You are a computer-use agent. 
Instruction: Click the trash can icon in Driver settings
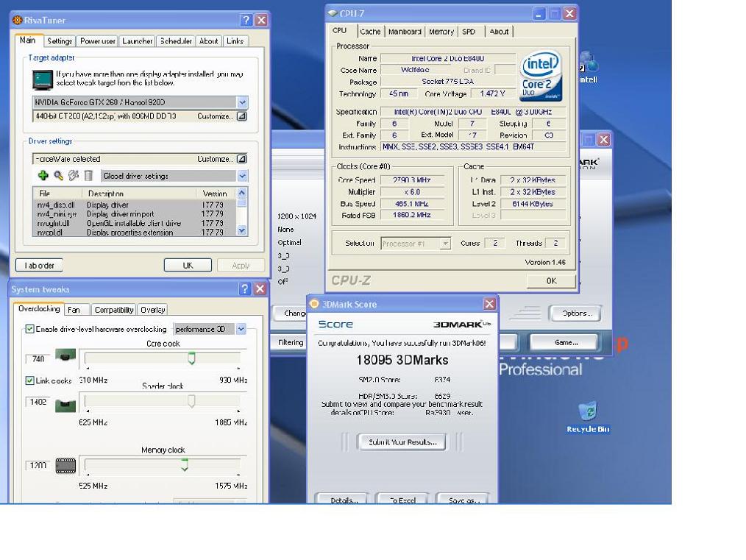(x=88, y=176)
